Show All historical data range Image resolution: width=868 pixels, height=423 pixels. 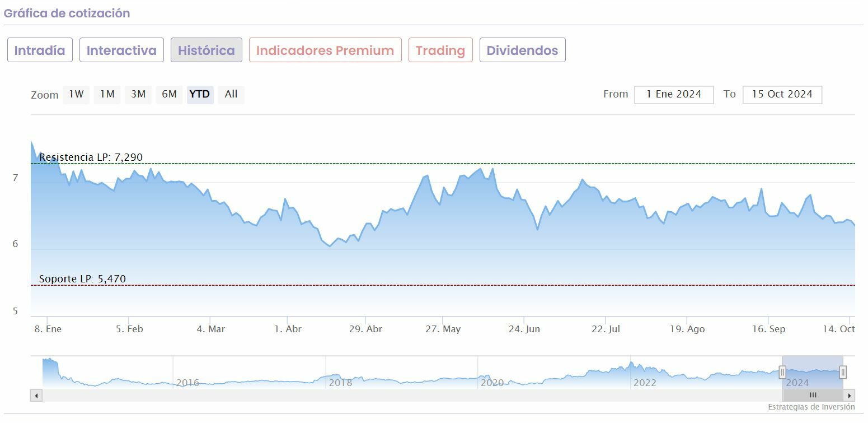(x=231, y=94)
